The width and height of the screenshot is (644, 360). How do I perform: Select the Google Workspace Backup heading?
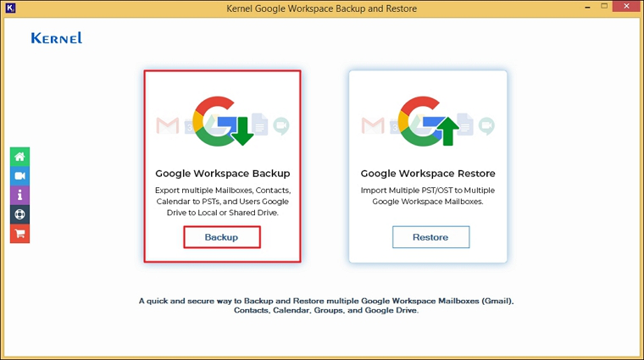(x=223, y=174)
